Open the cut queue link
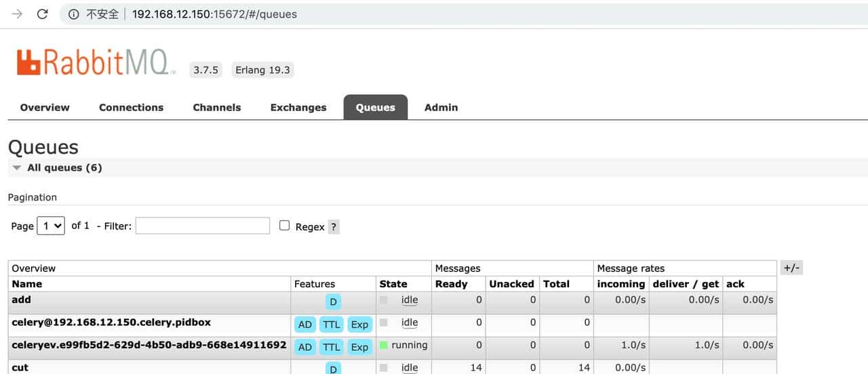Viewport: 868px width, 374px height. pos(20,367)
